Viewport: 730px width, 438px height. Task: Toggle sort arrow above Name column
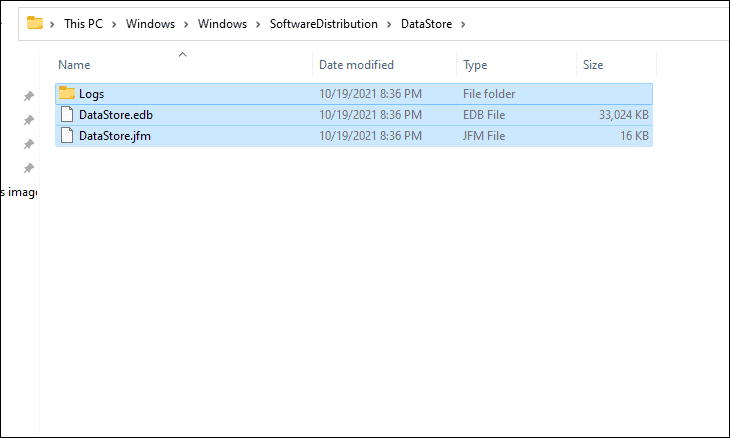click(x=182, y=54)
